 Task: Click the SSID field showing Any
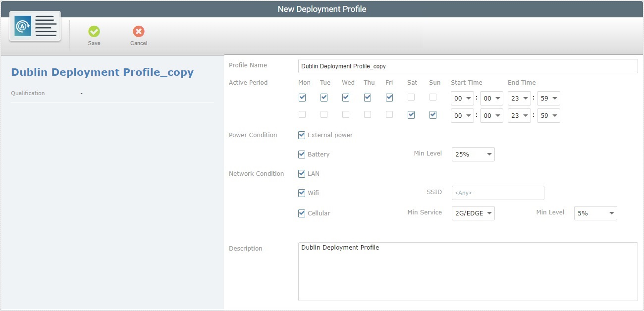tap(497, 193)
